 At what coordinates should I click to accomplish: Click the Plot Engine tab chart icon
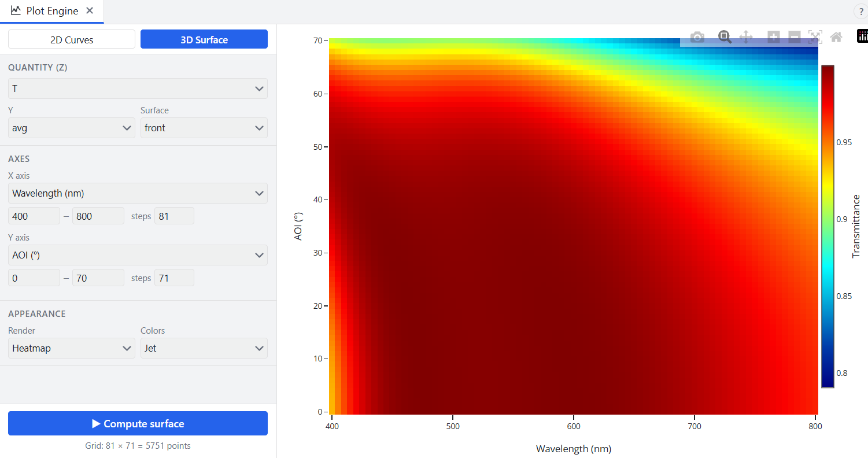coord(16,11)
